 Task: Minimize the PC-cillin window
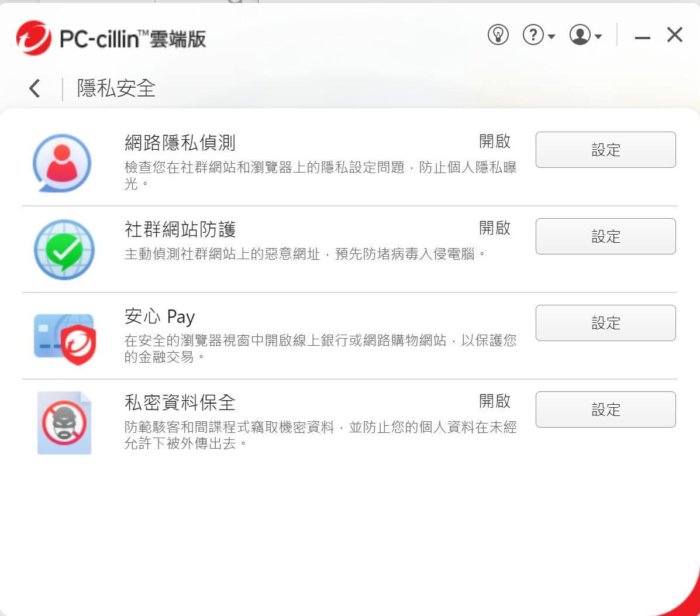coord(643,37)
